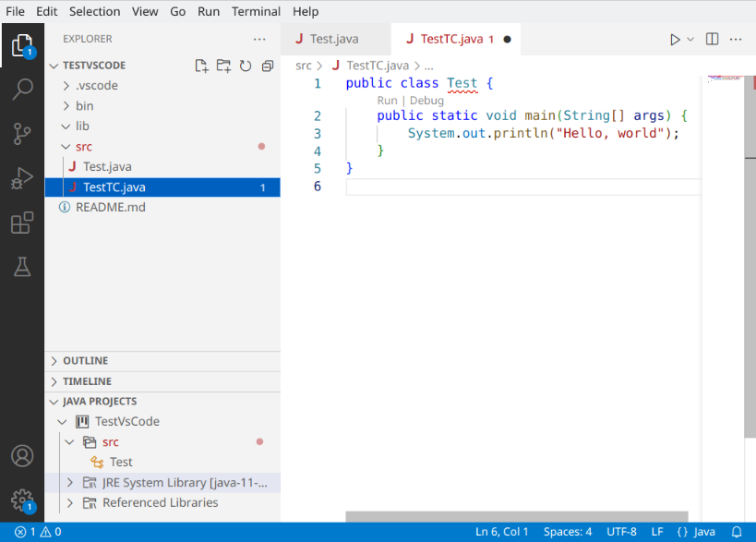Image resolution: width=756 pixels, height=542 pixels.
Task: Open the Edit menu
Action: pyautogui.click(x=47, y=12)
